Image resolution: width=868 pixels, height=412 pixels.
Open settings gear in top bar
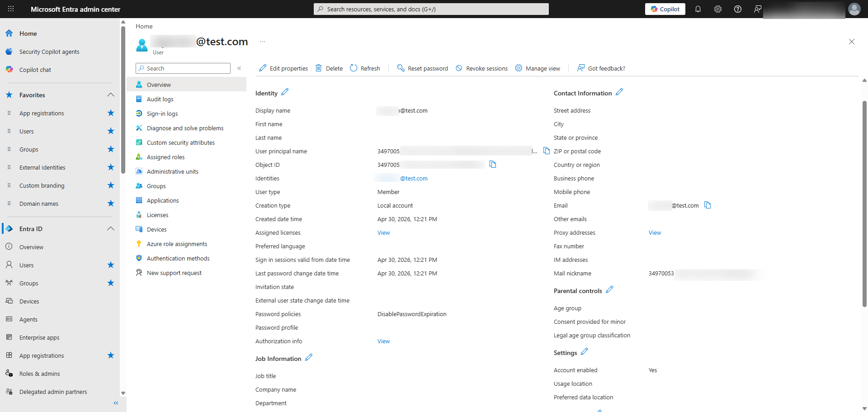coord(718,9)
